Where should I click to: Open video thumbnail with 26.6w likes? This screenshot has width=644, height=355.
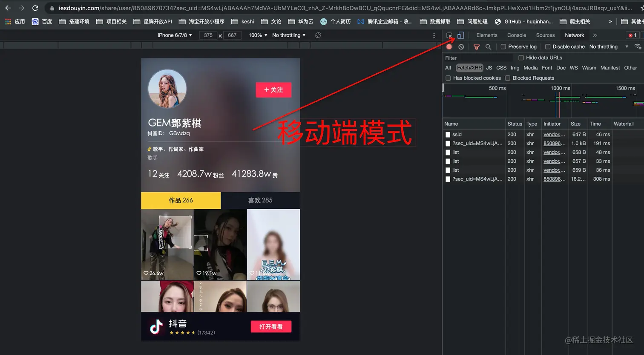[167, 245]
